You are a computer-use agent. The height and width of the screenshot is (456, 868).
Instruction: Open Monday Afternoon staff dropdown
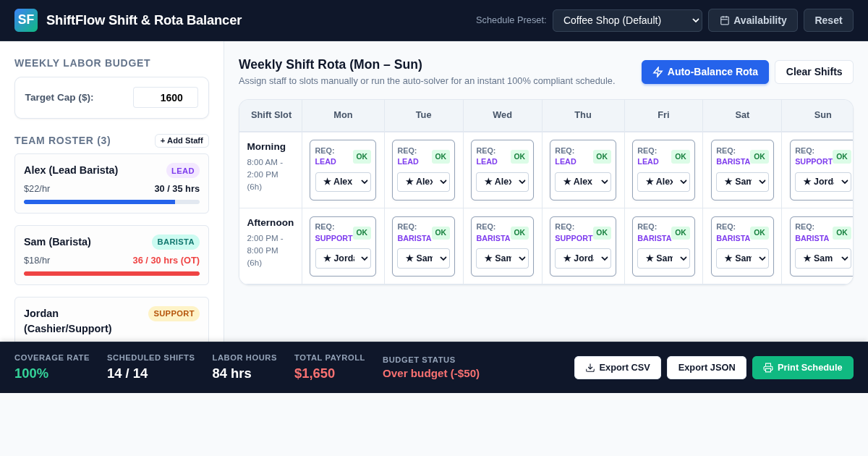343,258
